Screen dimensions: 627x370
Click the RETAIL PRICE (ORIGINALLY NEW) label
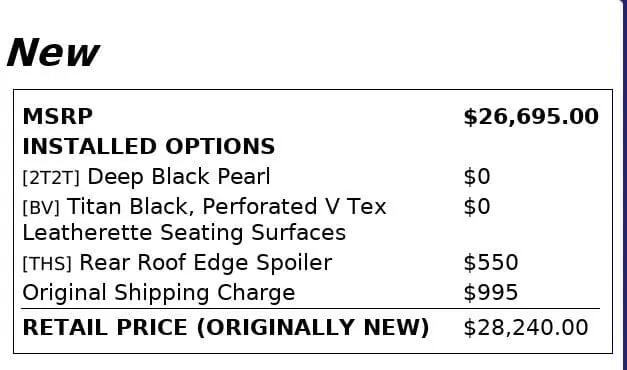[226, 328]
